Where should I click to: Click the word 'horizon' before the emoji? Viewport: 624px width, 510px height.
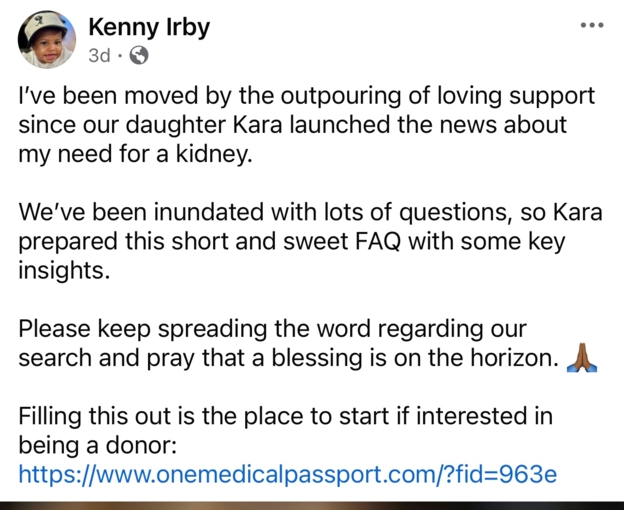tap(513, 358)
